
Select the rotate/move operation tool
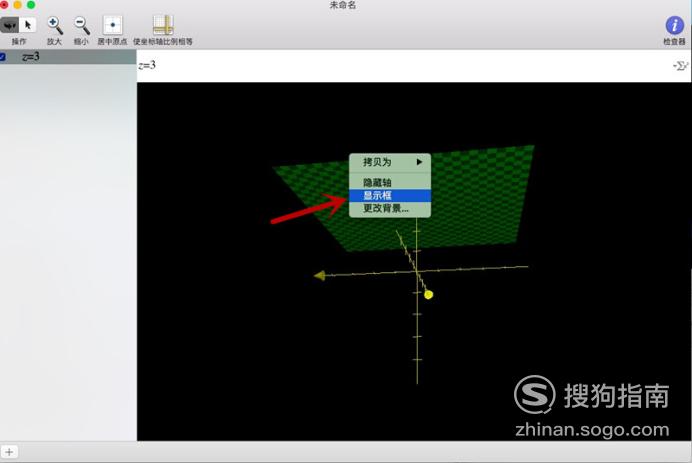(9, 25)
